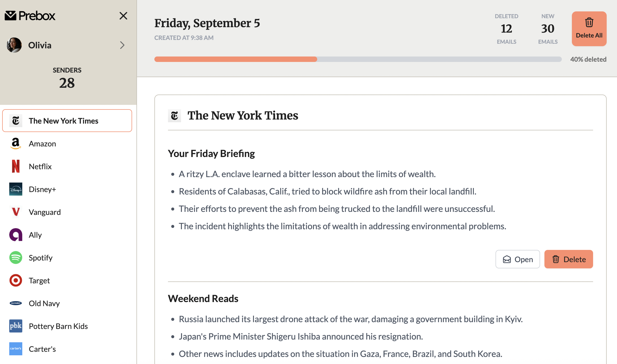Select the Ally sender icon
Screen dimensions: 617x364
tap(16, 235)
